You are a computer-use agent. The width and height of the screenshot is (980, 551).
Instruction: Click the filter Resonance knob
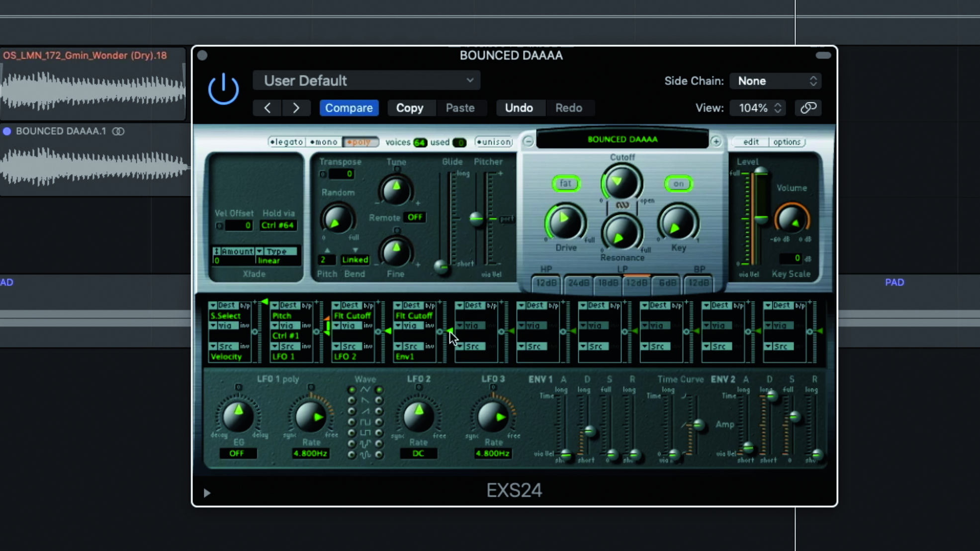pyautogui.click(x=622, y=234)
